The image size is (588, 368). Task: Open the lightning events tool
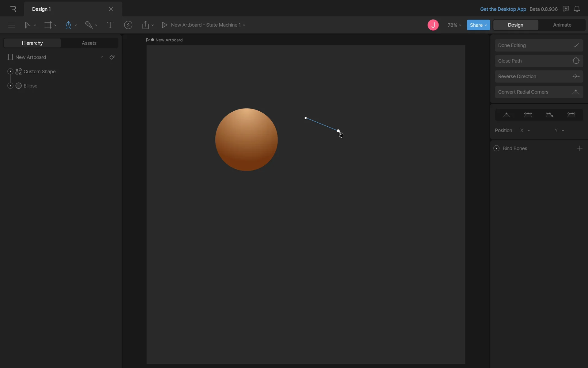pyautogui.click(x=128, y=25)
